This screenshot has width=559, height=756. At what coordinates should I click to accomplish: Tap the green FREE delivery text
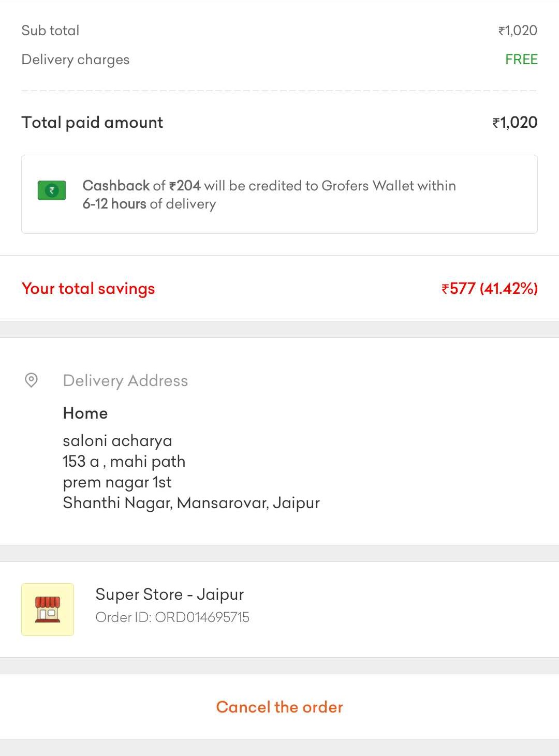click(521, 60)
